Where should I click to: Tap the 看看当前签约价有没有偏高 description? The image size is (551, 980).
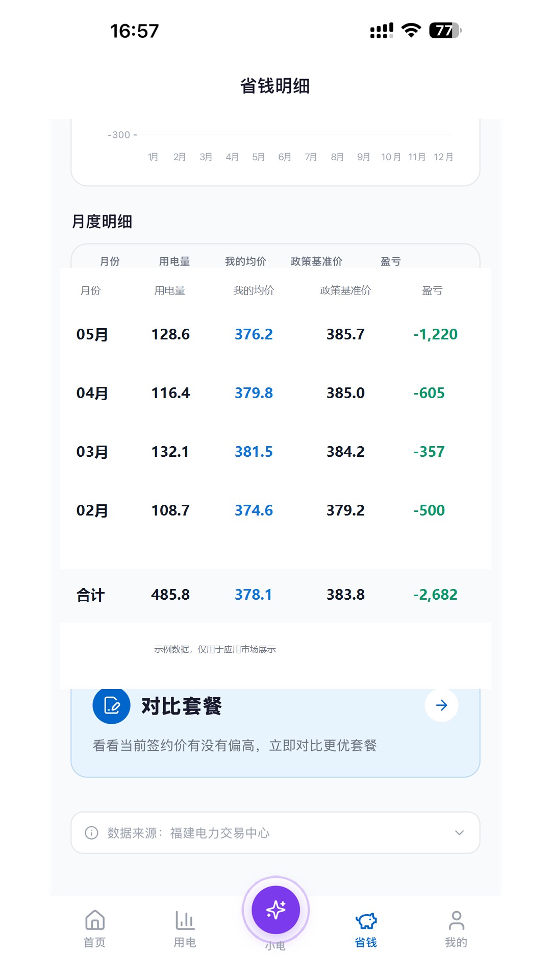(x=235, y=745)
